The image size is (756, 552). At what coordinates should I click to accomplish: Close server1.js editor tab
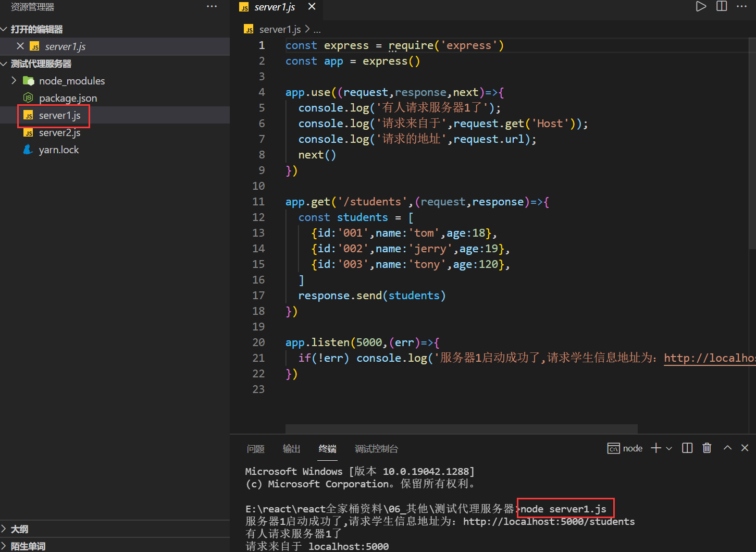(312, 7)
